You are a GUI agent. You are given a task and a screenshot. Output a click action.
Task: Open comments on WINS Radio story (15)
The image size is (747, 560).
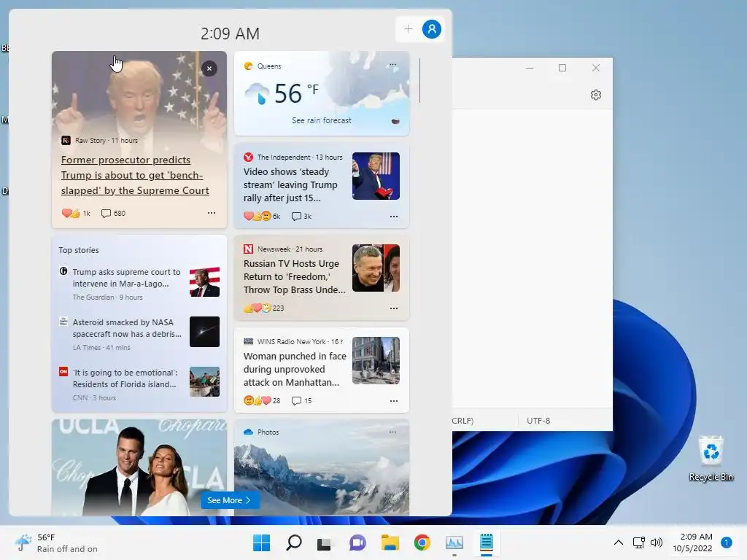pos(301,401)
